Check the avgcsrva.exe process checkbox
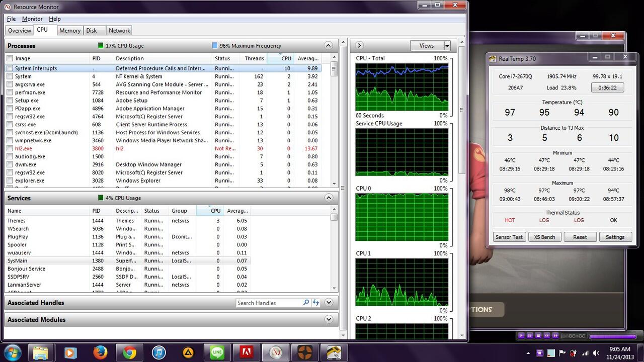 point(10,84)
